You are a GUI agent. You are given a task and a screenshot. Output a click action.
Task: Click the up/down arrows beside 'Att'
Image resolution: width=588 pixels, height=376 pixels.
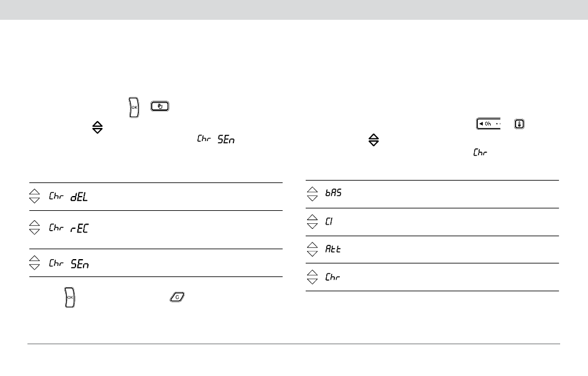click(x=312, y=249)
